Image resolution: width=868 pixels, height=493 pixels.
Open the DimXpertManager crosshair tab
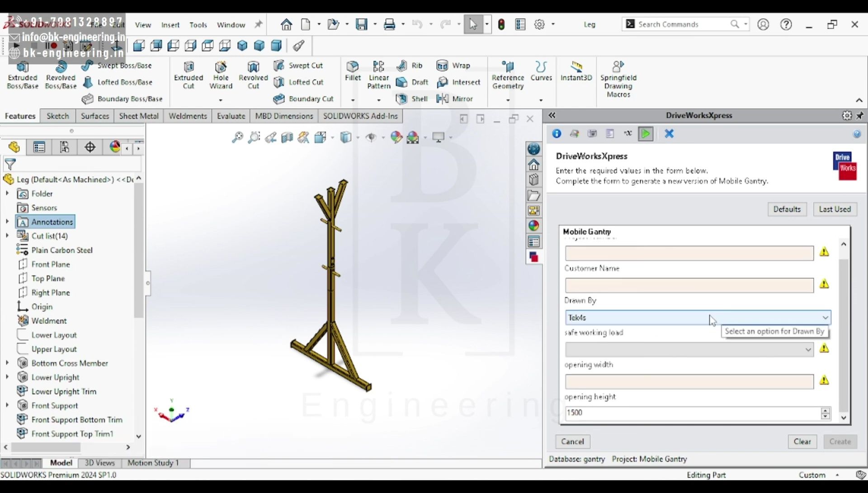90,147
